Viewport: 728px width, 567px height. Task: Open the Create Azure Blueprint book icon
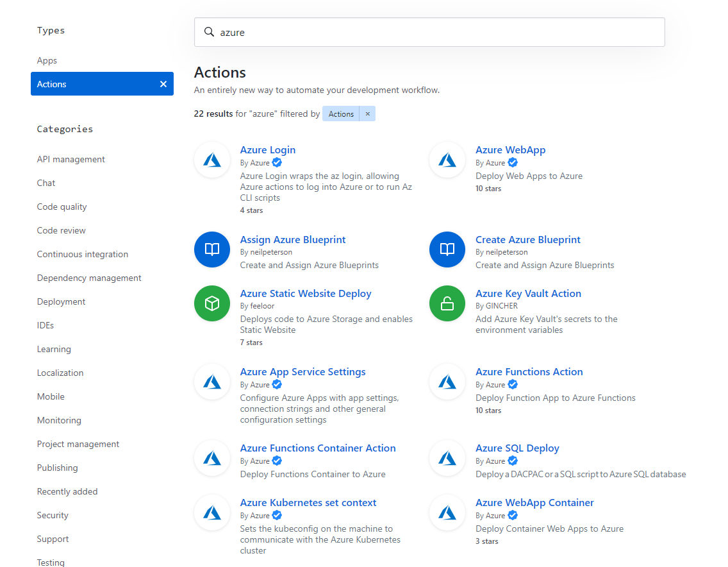(x=447, y=250)
